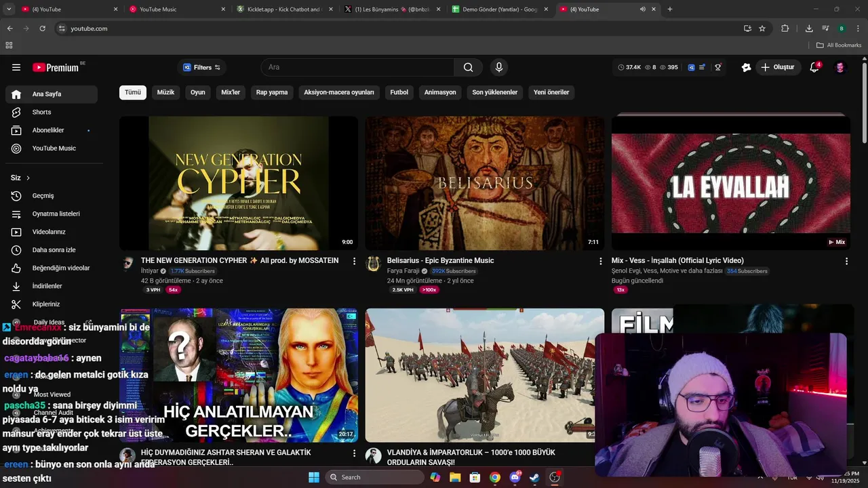Viewport: 868px width, 488px height.
Task: Click the sparkle icon left of Oluştur
Action: pyautogui.click(x=746, y=67)
